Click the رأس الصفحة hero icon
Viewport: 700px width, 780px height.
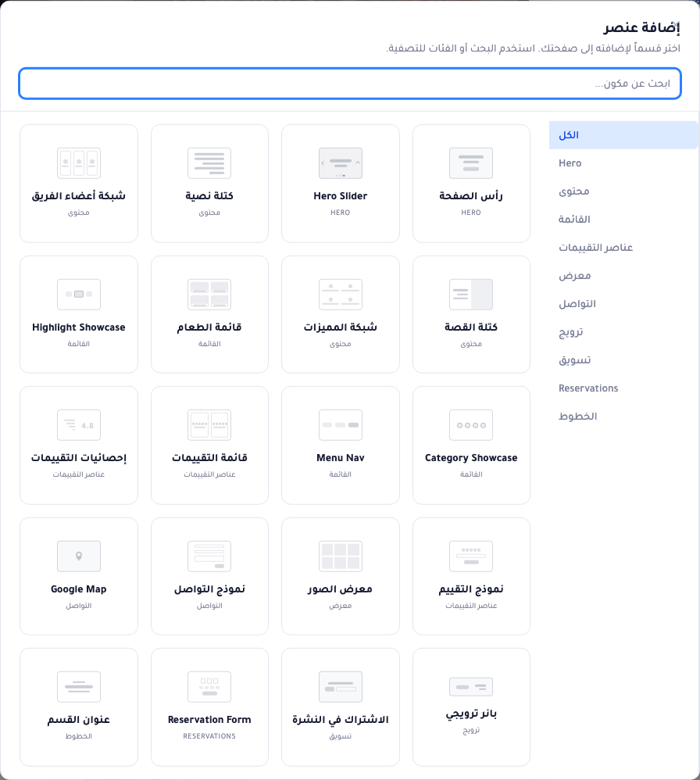pyautogui.click(x=471, y=163)
